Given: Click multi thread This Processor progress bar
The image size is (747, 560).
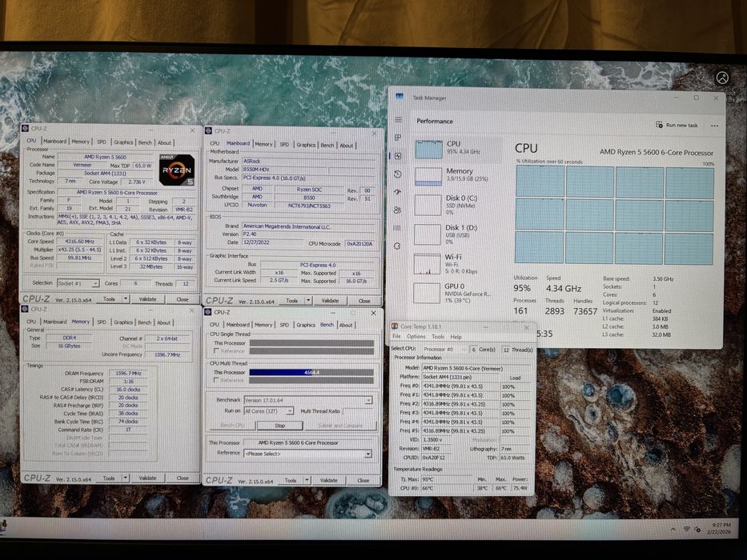Looking at the screenshot, I should (x=311, y=372).
